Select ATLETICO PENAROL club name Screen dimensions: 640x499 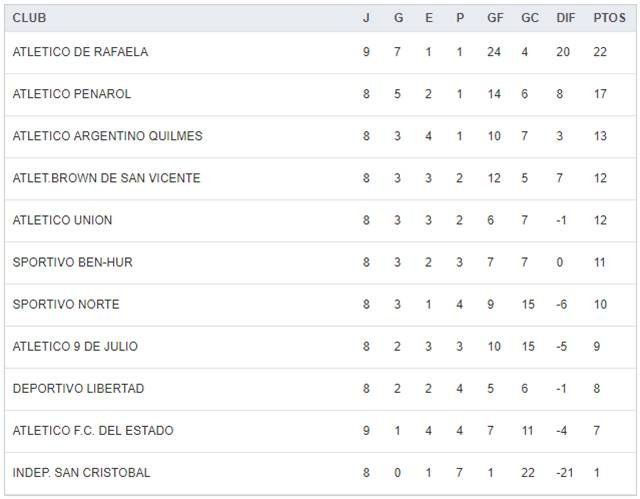72,94
